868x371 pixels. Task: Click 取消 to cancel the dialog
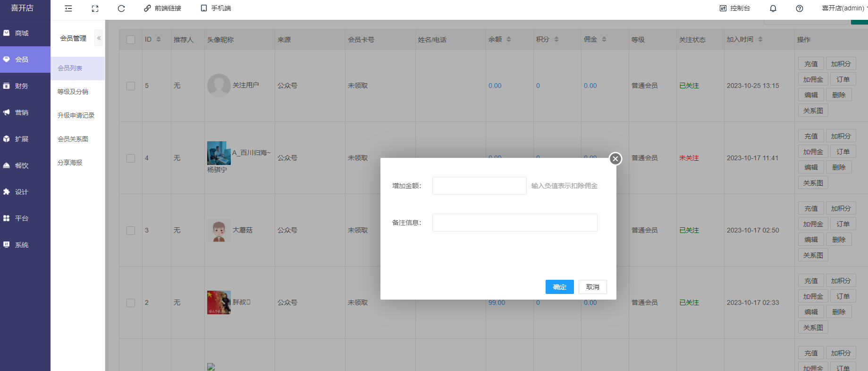pyautogui.click(x=593, y=287)
